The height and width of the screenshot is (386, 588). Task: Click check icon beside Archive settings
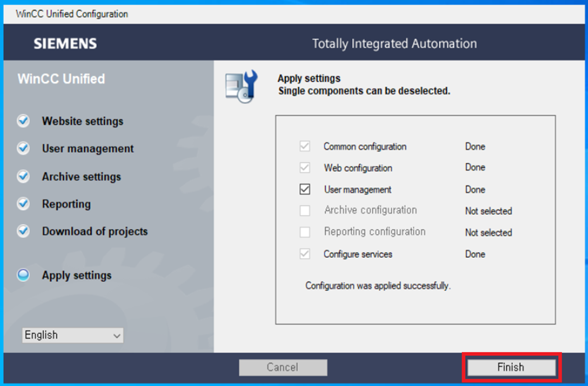23,176
